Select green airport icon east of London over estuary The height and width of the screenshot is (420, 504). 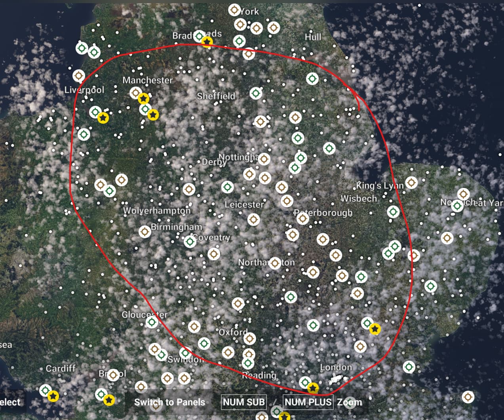click(409, 367)
